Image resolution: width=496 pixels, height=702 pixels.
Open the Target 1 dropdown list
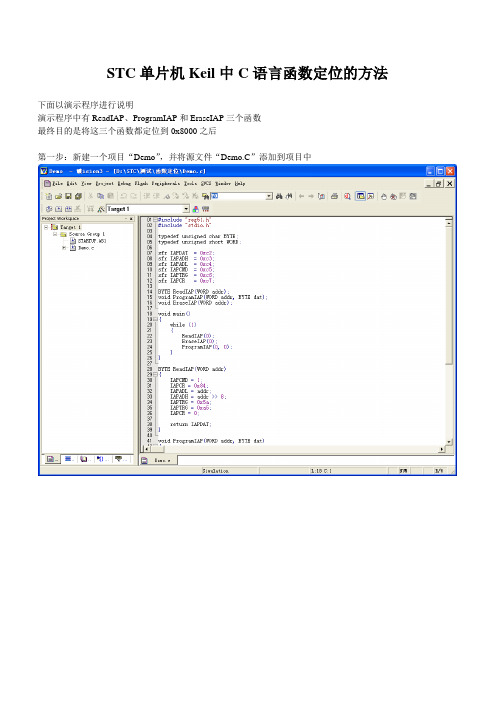pos(186,209)
